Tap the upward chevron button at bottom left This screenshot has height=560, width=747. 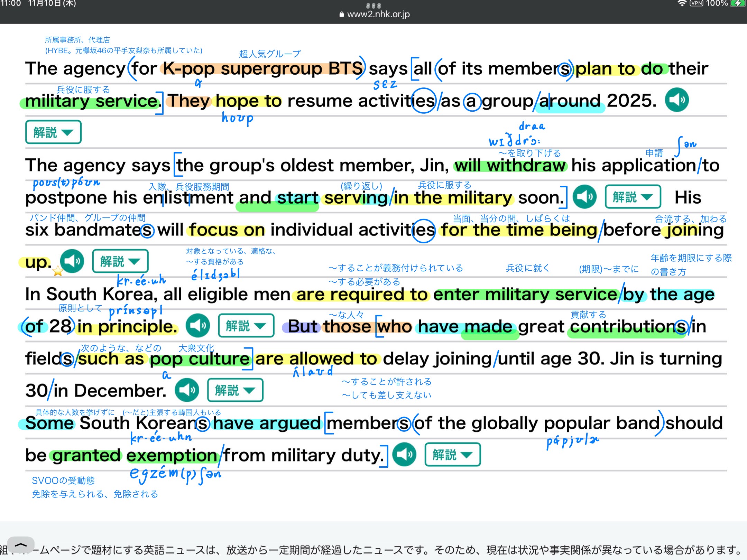(21, 545)
